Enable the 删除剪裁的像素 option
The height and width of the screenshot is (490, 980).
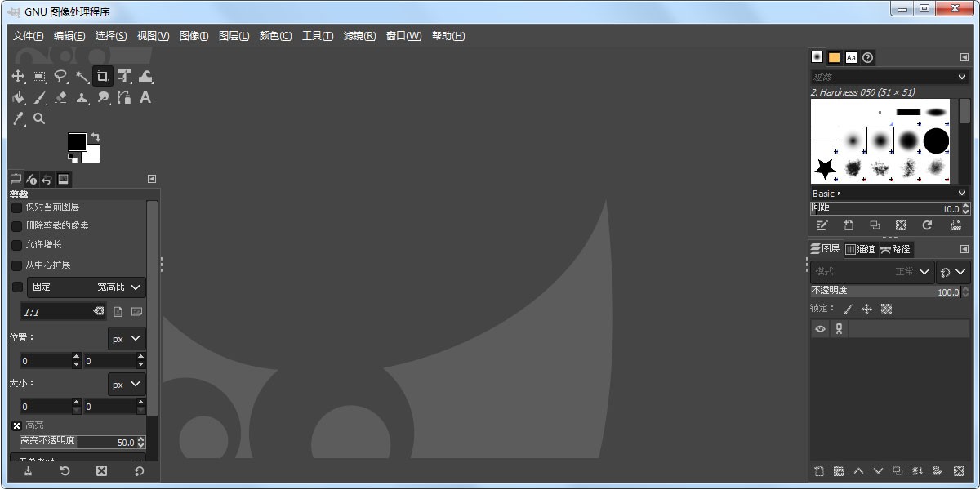pos(16,225)
